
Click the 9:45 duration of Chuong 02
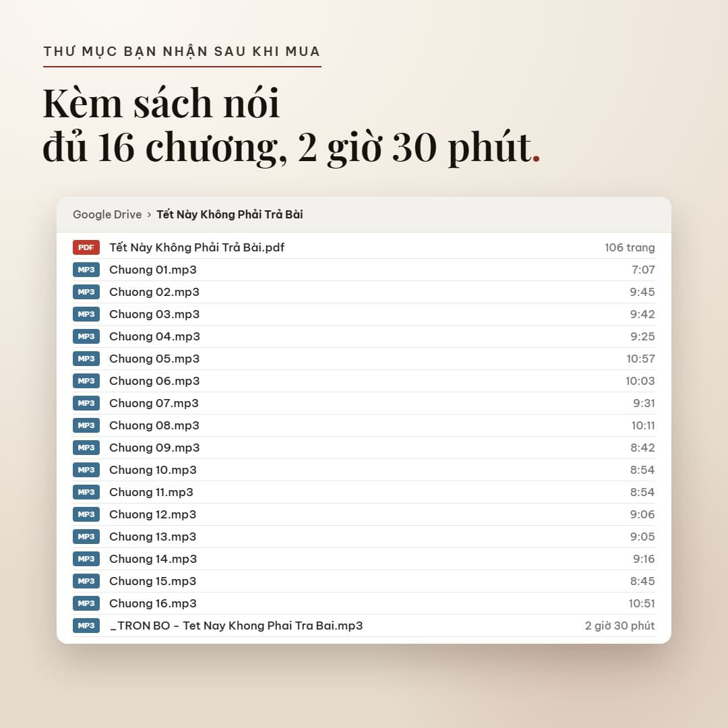(642, 292)
